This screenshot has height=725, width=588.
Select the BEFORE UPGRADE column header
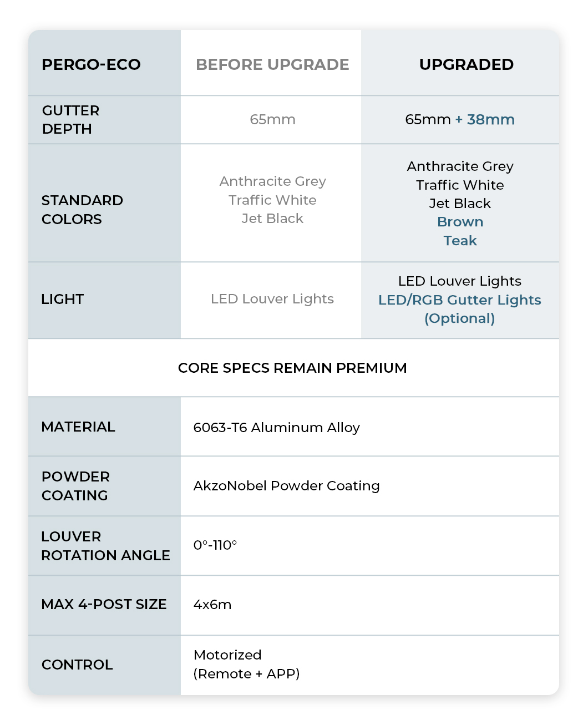(272, 64)
